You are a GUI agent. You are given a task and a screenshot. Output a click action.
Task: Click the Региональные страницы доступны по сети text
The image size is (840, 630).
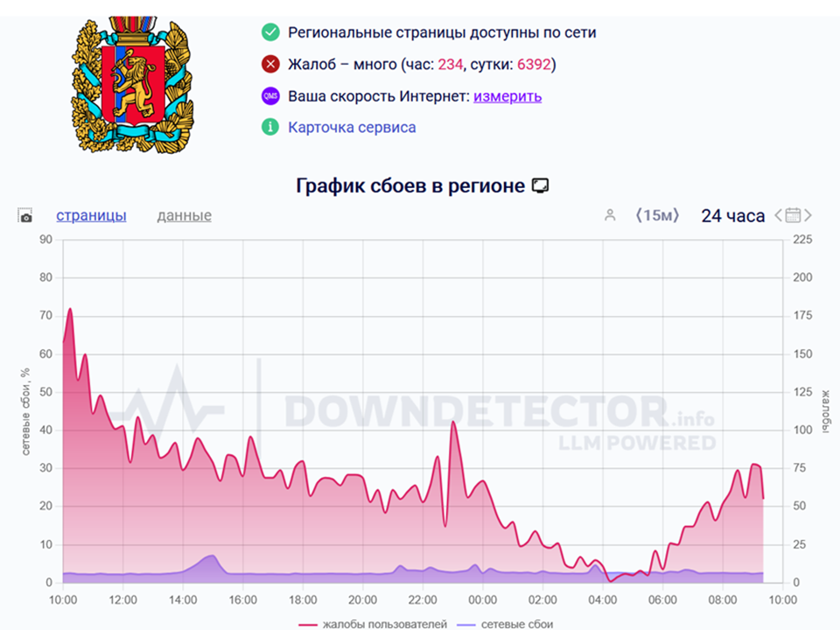click(442, 32)
